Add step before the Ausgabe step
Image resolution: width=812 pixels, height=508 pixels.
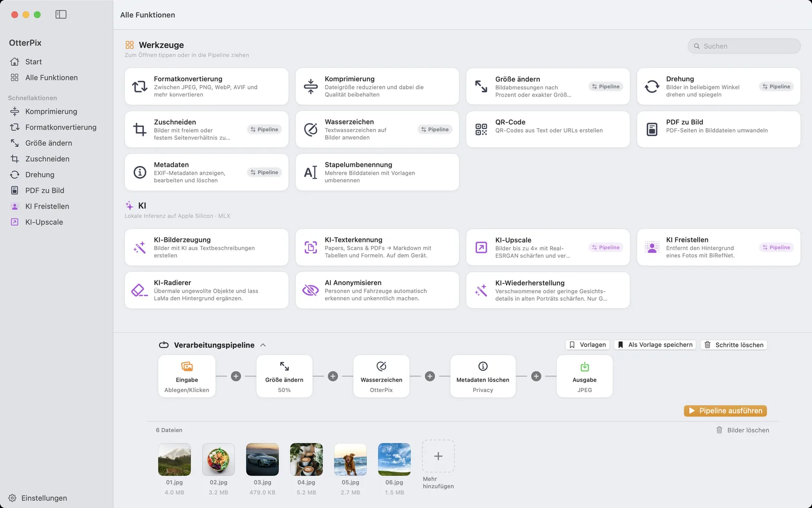coord(536,376)
